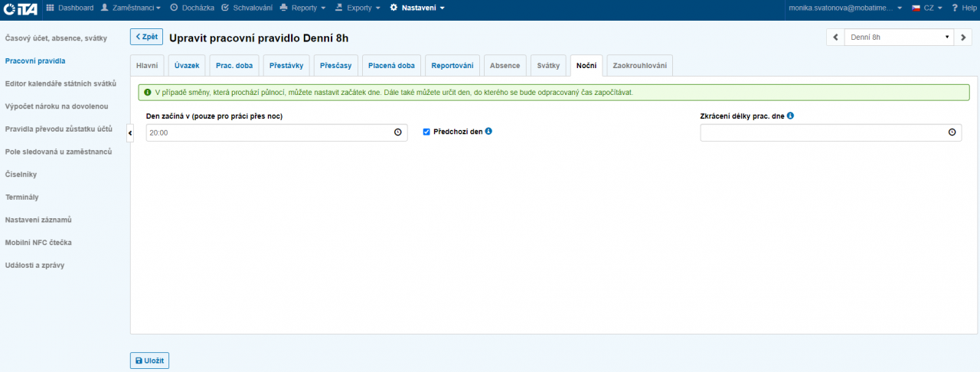Click the Uložit save button
980x372 pixels.
coord(149,361)
